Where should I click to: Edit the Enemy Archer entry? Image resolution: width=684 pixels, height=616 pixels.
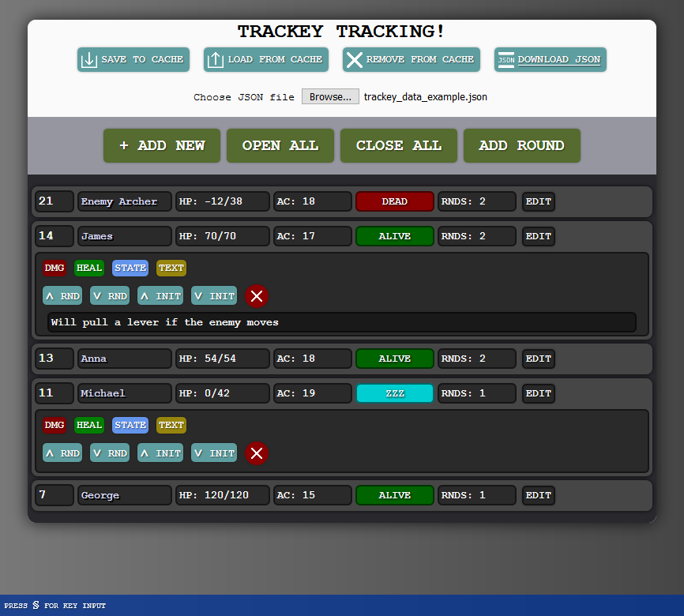[x=539, y=201]
